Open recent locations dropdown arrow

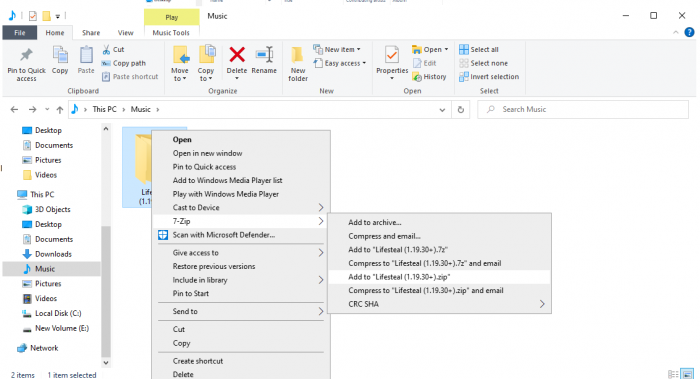[47, 109]
